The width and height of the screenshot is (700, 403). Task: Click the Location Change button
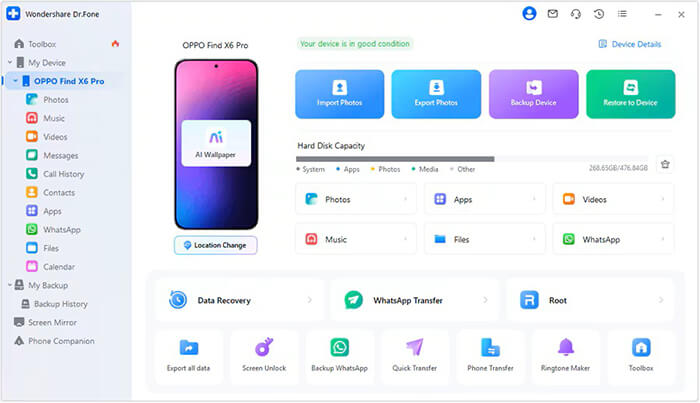click(216, 245)
